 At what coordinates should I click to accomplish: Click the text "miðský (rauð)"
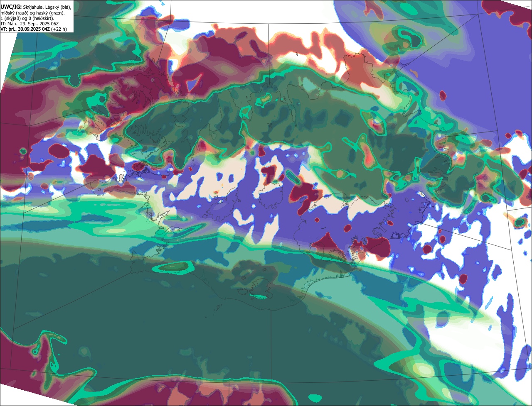coord(15,13)
